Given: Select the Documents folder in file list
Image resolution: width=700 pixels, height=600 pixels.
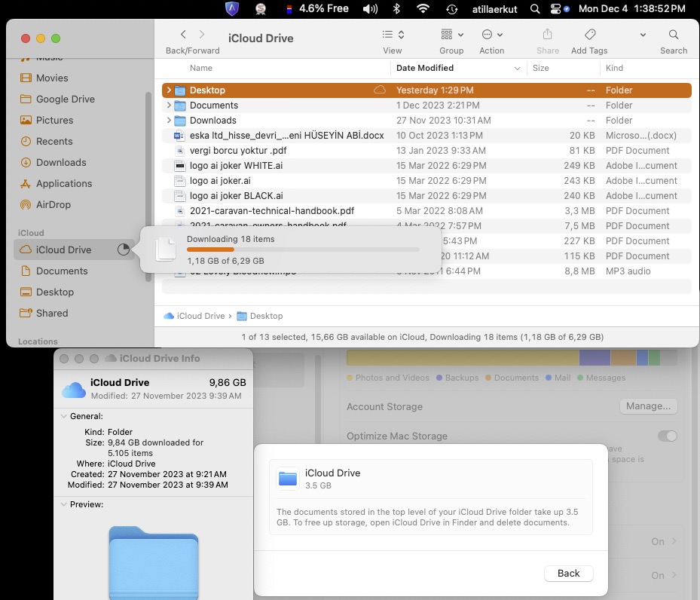Looking at the screenshot, I should [426, 106].
